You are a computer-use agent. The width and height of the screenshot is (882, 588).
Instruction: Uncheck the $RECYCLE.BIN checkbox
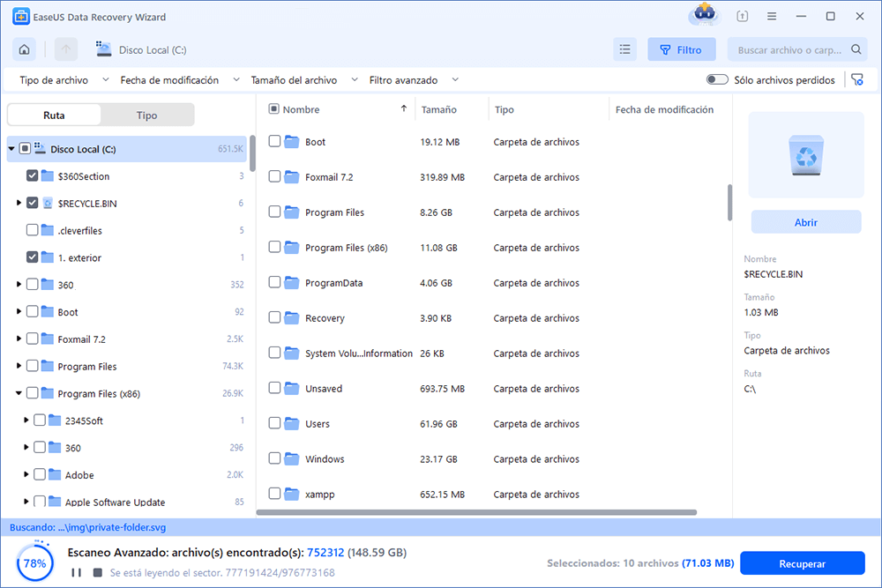(32, 203)
